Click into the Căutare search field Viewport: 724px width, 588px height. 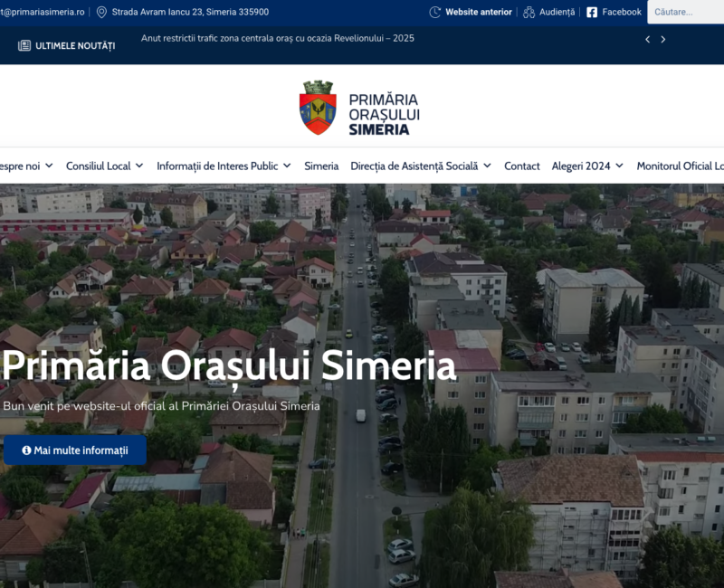coord(685,12)
